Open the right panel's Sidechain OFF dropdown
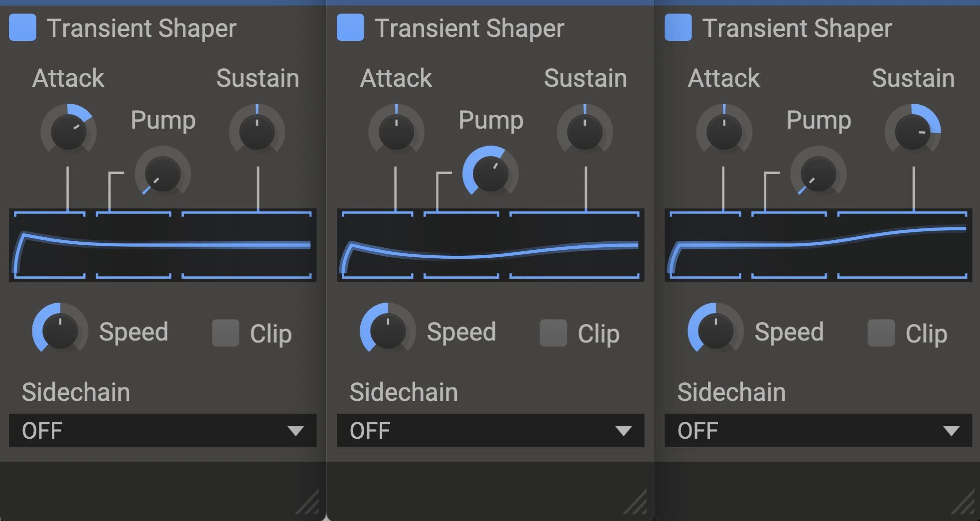980x521 pixels. click(x=819, y=430)
